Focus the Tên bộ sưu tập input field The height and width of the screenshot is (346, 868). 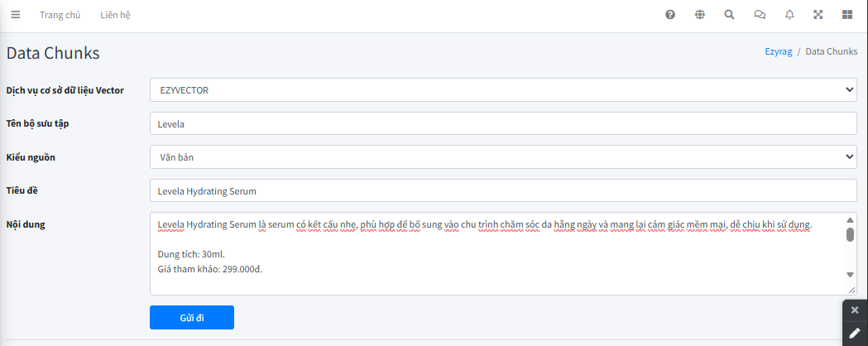point(503,124)
